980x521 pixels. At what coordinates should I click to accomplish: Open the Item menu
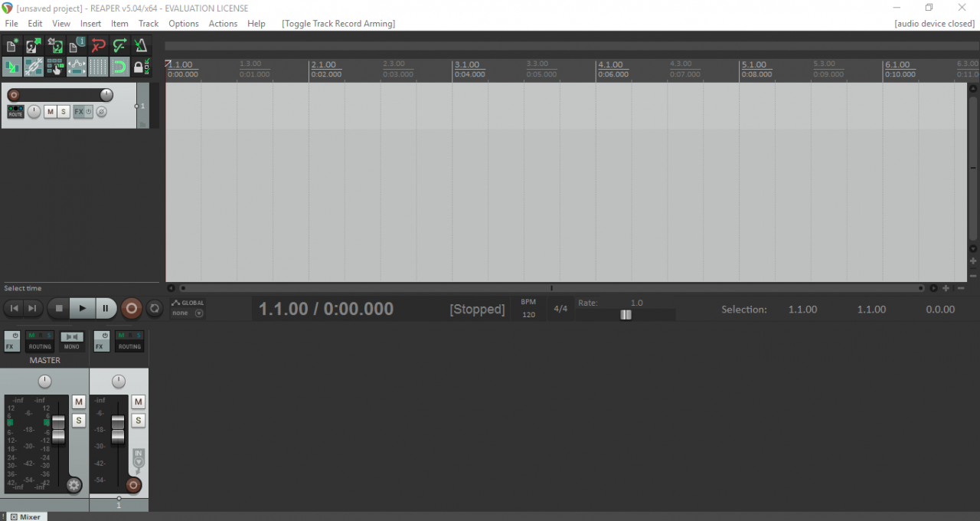coord(119,24)
